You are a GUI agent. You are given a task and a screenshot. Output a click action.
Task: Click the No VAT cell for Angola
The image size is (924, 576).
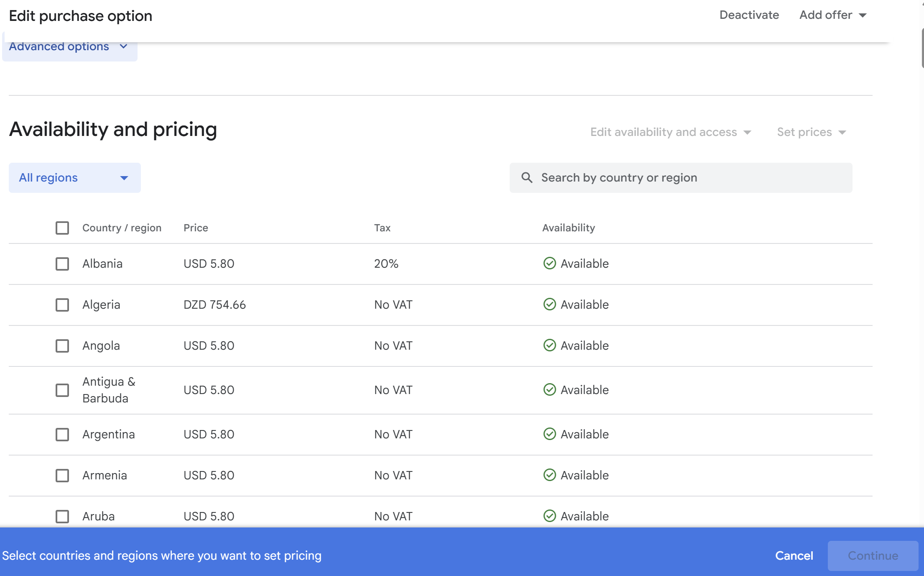[x=393, y=346]
